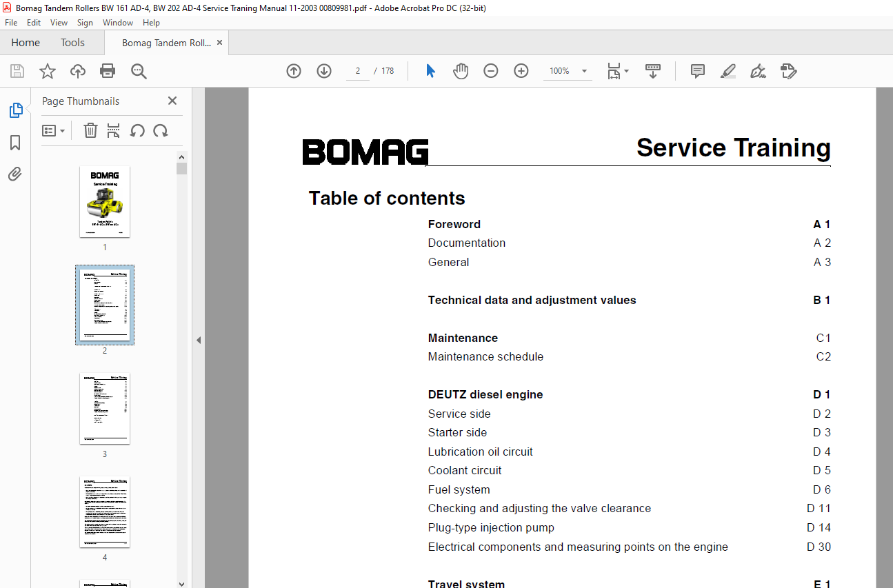Open Page Thumbnails sidebar icon

point(15,110)
